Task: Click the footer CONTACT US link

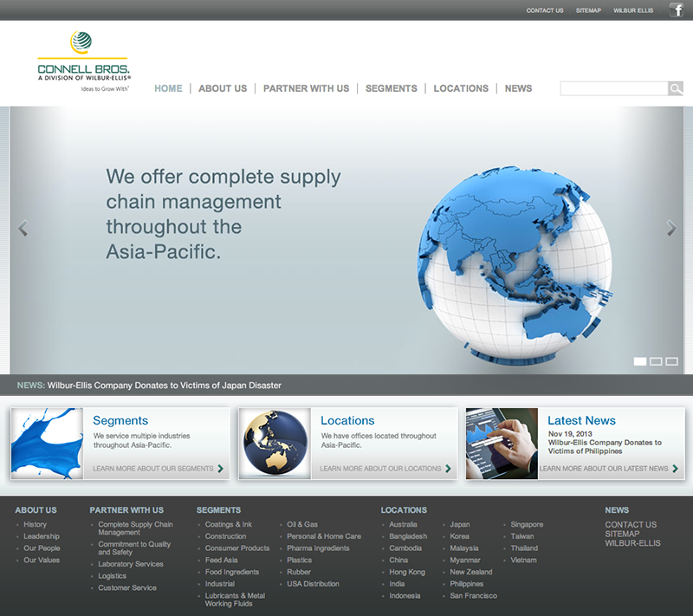Action: click(x=631, y=525)
